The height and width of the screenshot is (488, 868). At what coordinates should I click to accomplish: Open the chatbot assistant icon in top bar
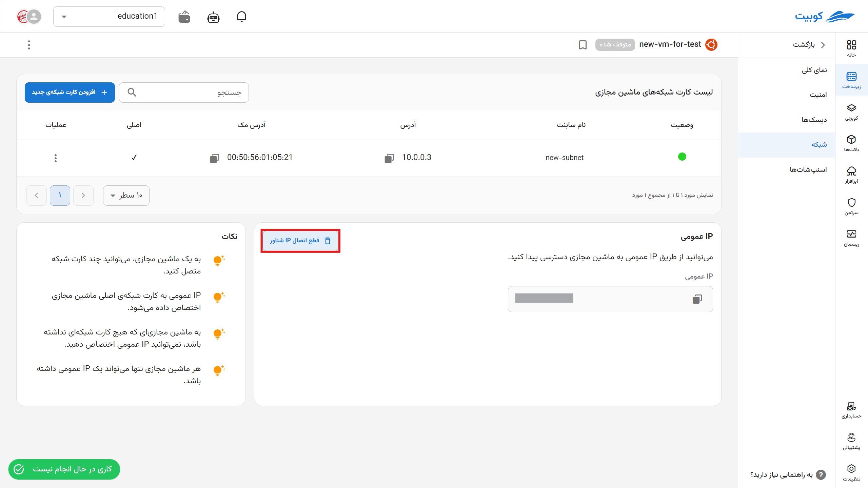213,16
